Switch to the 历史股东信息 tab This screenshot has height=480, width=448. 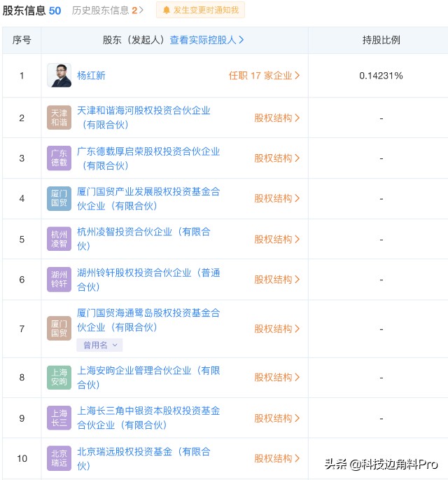[x=108, y=10]
